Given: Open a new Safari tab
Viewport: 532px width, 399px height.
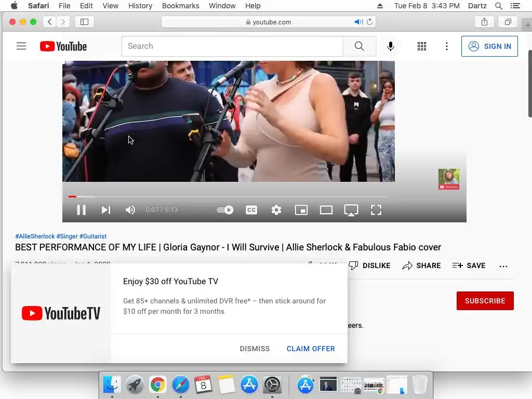Looking at the screenshot, I should [x=528, y=25].
